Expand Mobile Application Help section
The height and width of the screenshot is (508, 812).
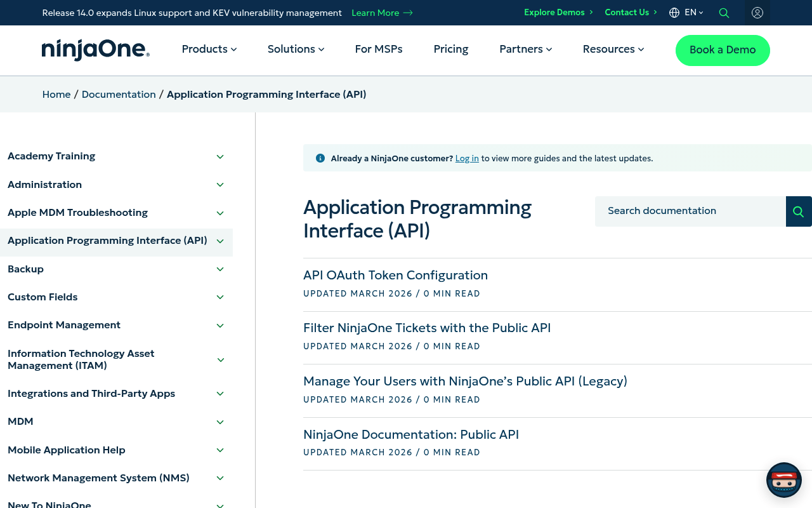pos(220,450)
